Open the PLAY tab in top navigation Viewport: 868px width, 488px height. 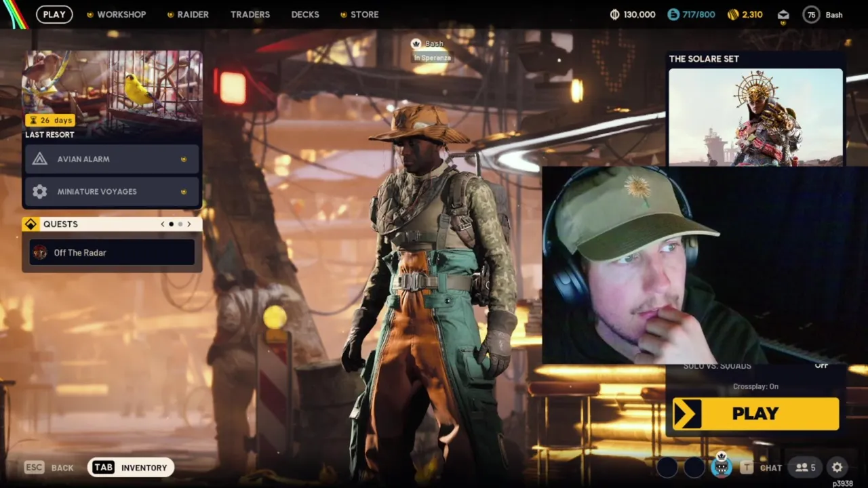pos(54,14)
